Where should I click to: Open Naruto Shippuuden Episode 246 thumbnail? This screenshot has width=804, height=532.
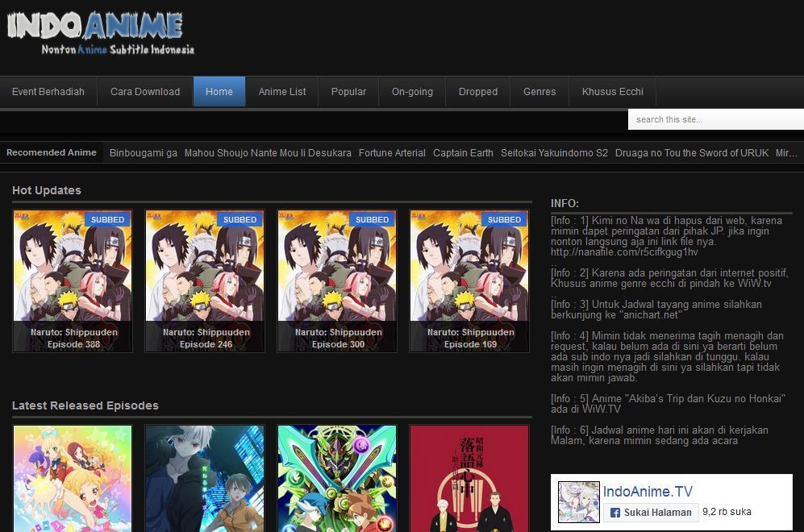pyautogui.click(x=205, y=281)
